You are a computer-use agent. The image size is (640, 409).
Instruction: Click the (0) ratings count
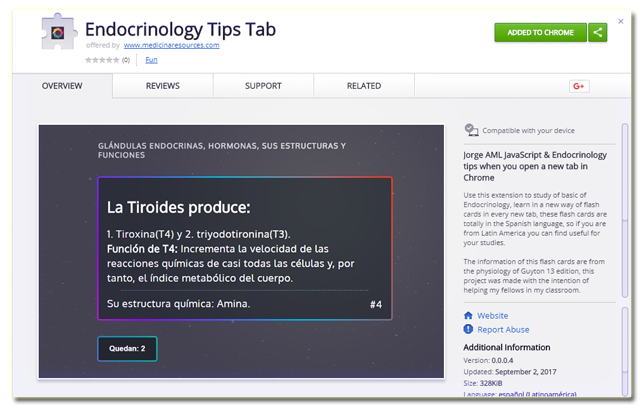(126, 60)
